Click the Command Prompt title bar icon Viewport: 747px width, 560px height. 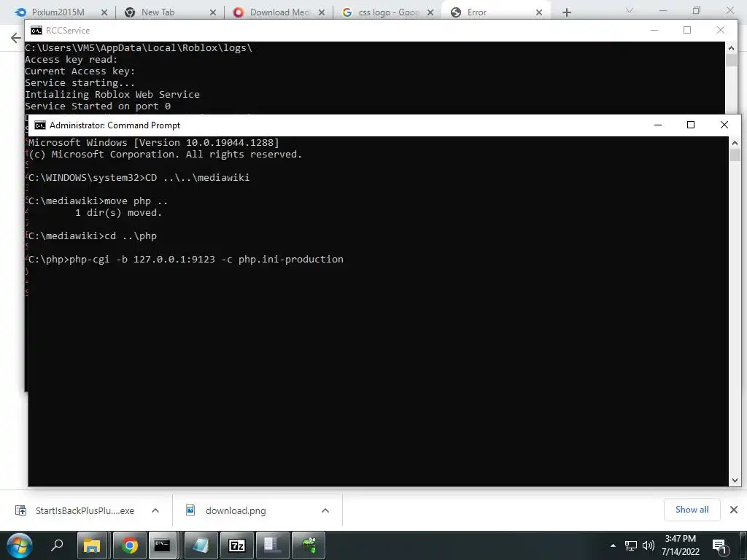[40, 125]
